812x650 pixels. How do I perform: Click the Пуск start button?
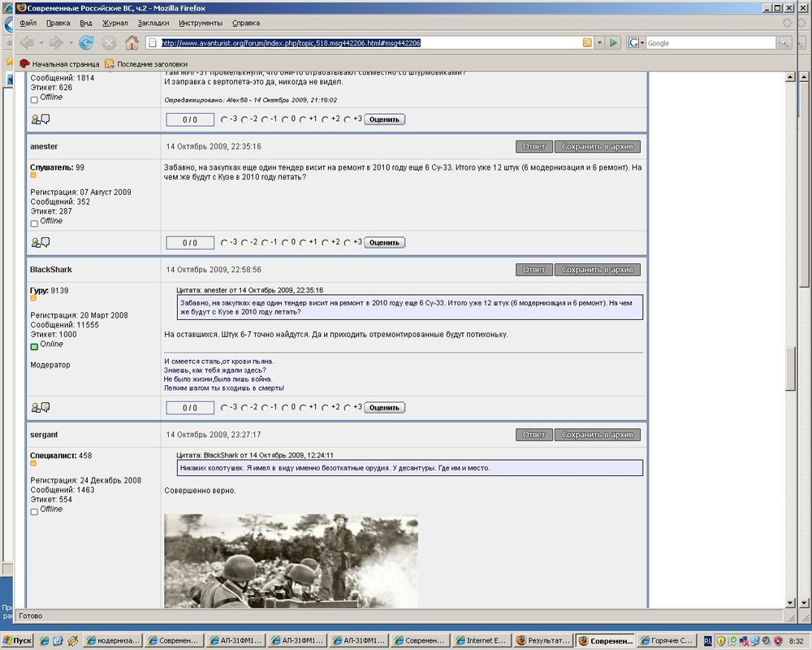pos(18,640)
